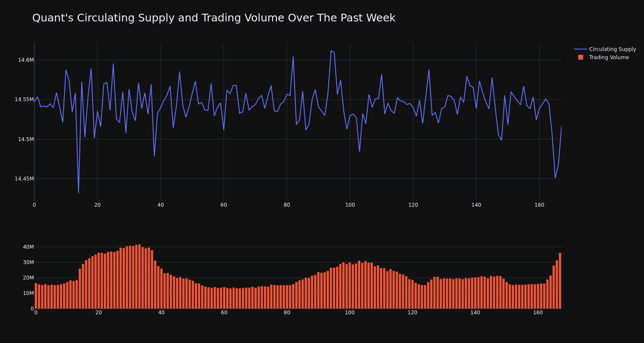This screenshot has height=343, width=644.
Task: Click x-axis label 80 on supply chart
Action: pyautogui.click(x=287, y=205)
